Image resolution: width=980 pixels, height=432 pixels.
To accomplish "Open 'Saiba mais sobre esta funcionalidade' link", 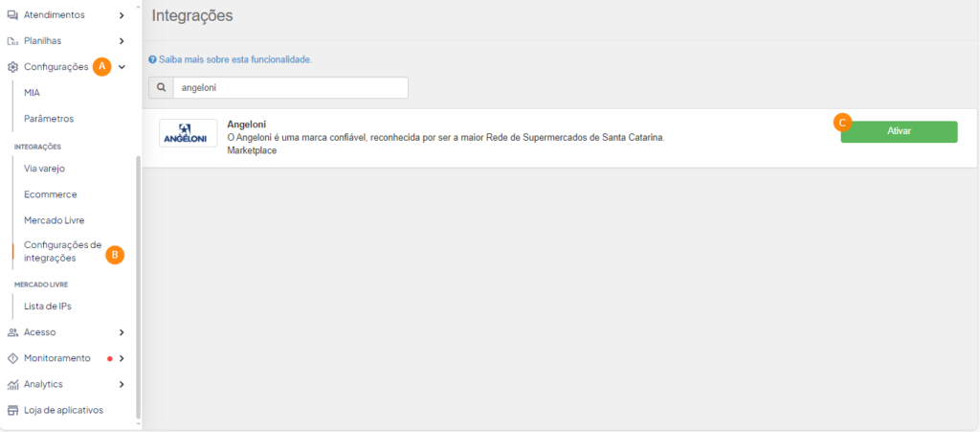I will click(x=235, y=60).
